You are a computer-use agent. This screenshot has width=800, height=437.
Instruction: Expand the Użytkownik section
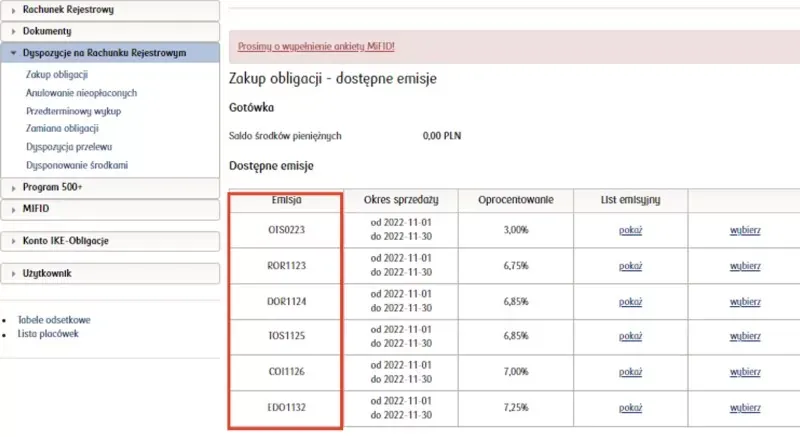tap(47, 273)
